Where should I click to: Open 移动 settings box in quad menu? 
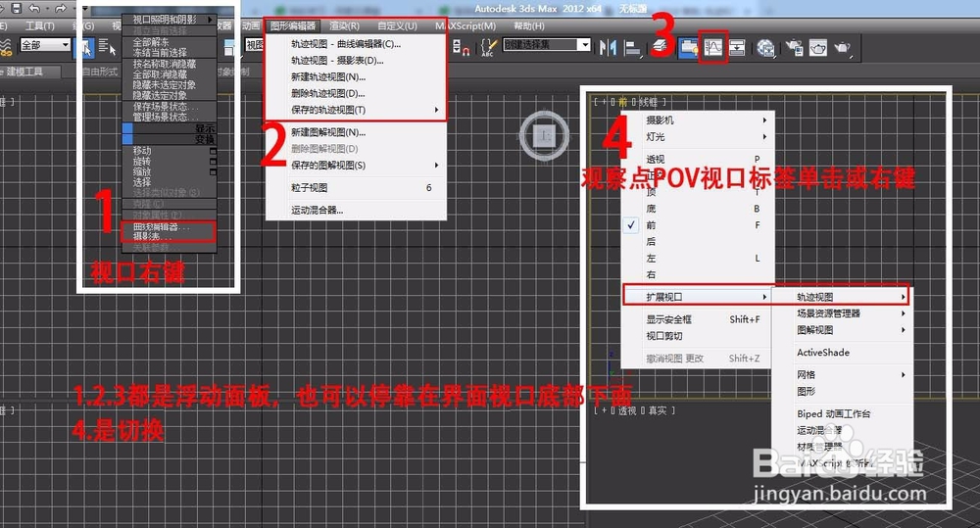(213, 151)
